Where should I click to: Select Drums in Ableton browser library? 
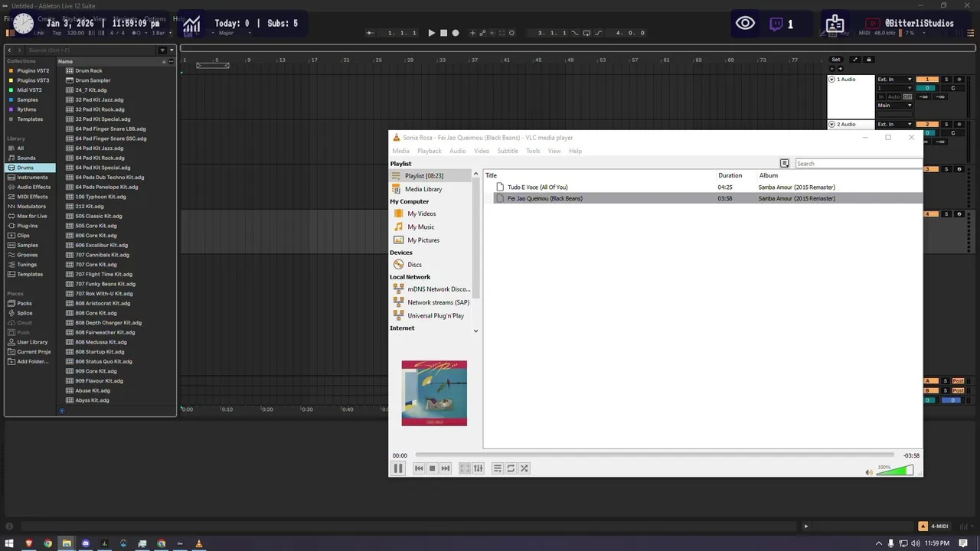click(30, 168)
